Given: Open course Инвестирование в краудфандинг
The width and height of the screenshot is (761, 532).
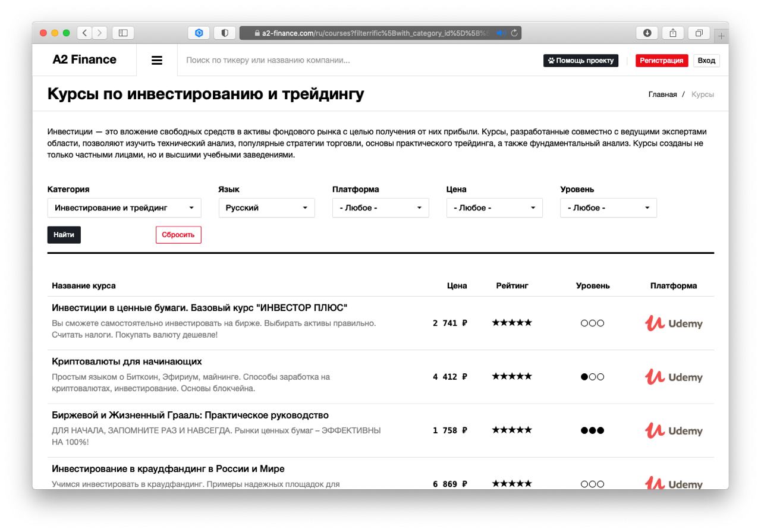Looking at the screenshot, I should [168, 468].
